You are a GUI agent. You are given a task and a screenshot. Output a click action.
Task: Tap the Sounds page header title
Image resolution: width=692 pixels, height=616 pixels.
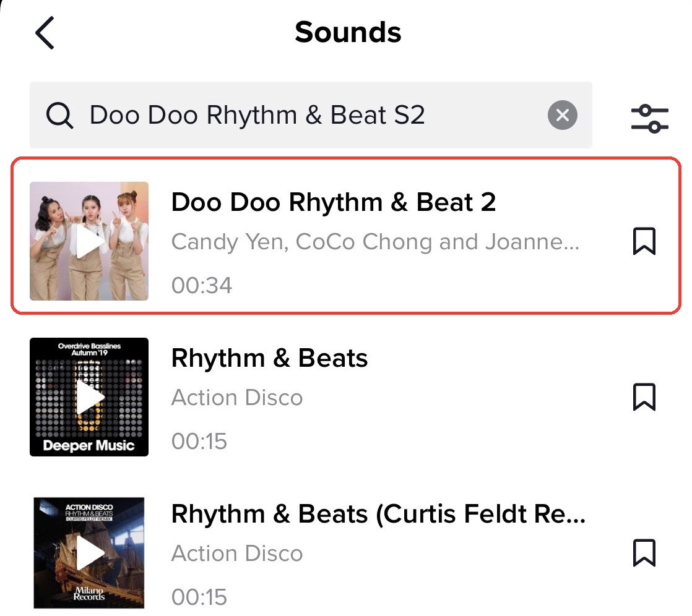coord(348,32)
